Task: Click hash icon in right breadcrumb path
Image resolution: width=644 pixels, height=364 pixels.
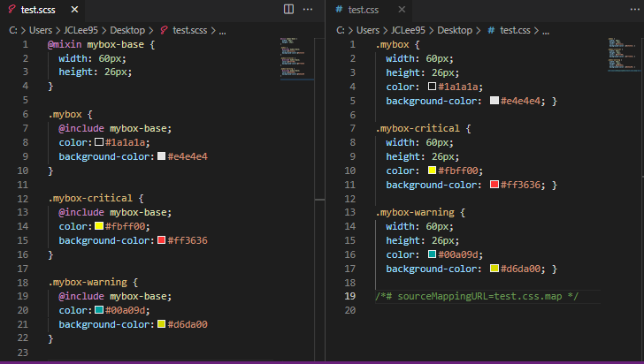Action: coord(491,29)
